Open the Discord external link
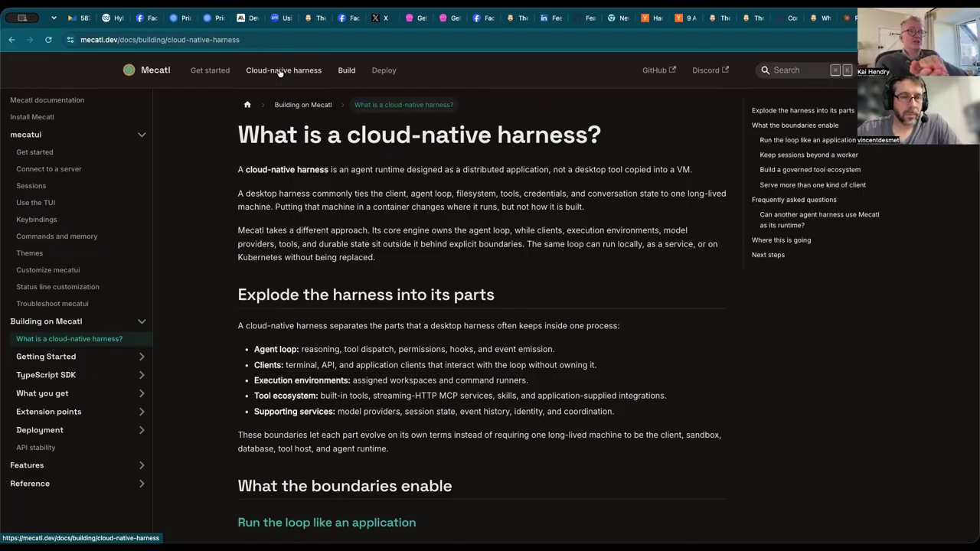 (710, 70)
